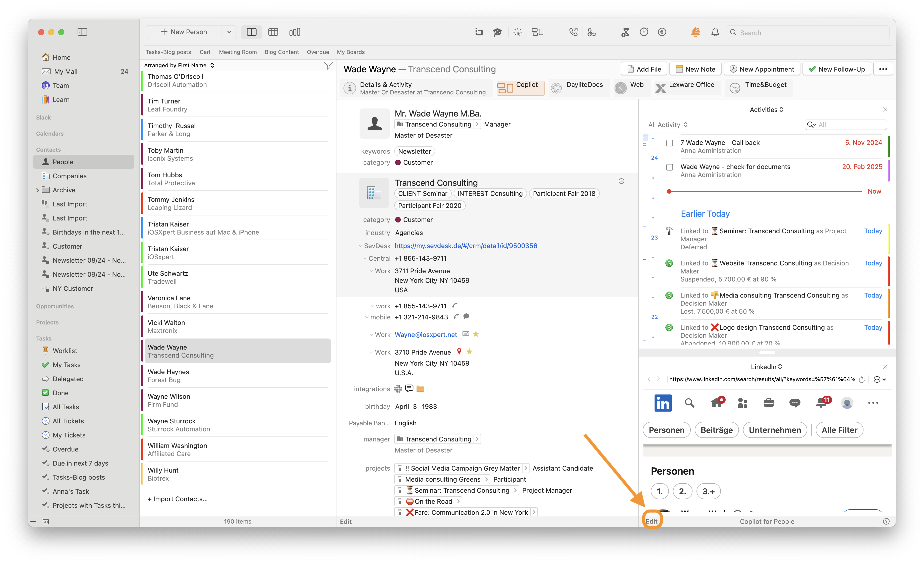Switch to table list view icon
Image resolution: width=924 pixels, height=564 pixels.
tap(273, 32)
